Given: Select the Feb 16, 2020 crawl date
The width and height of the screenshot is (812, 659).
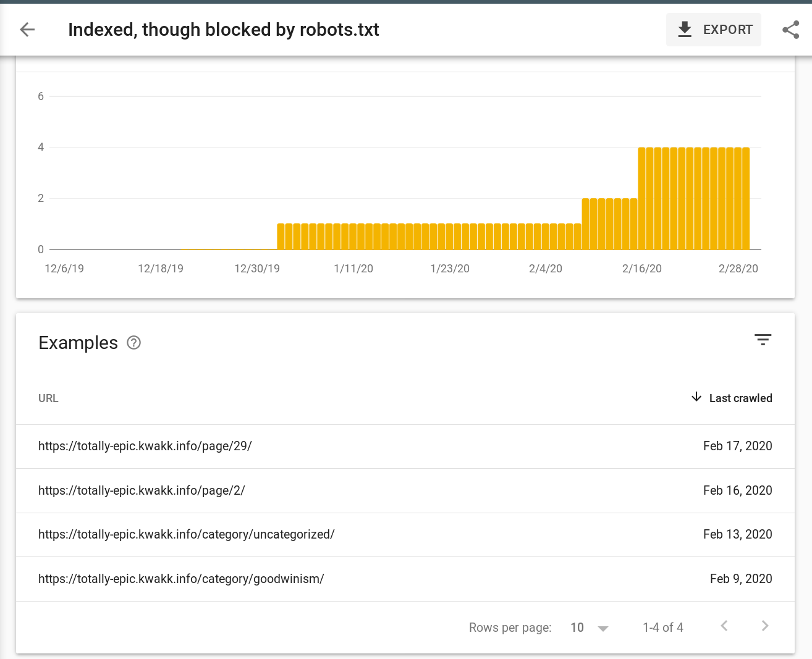Looking at the screenshot, I should point(738,490).
